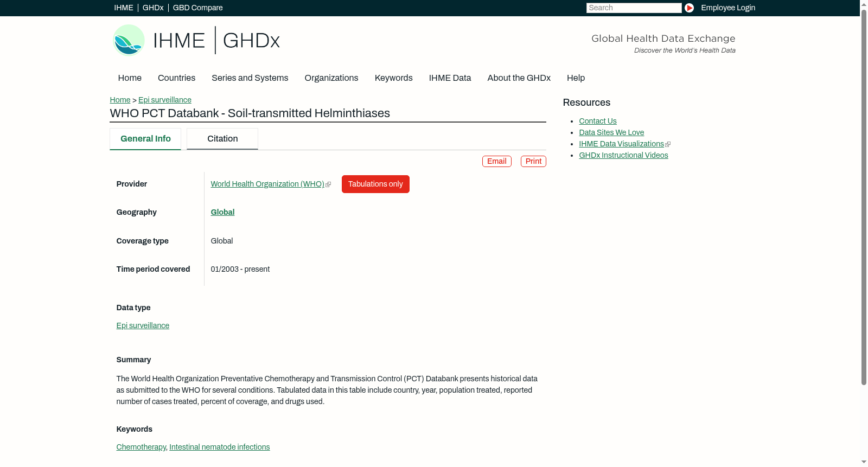Viewport: 868px width, 467px height.
Task: Open IHME link in the top bar
Action: click(x=124, y=8)
